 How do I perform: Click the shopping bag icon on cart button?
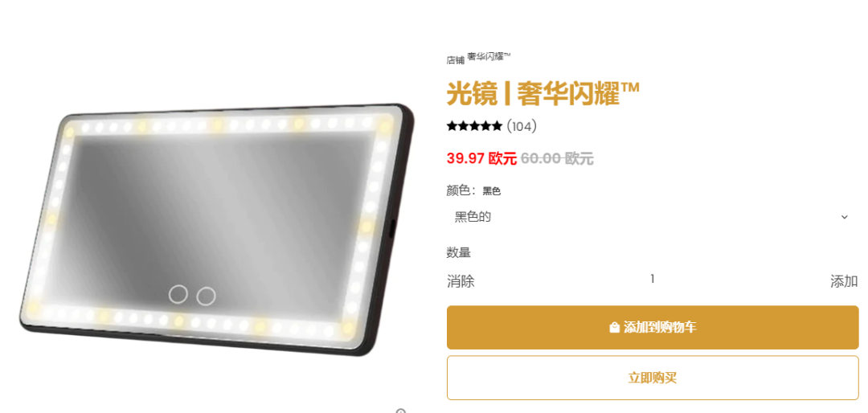[x=614, y=328]
